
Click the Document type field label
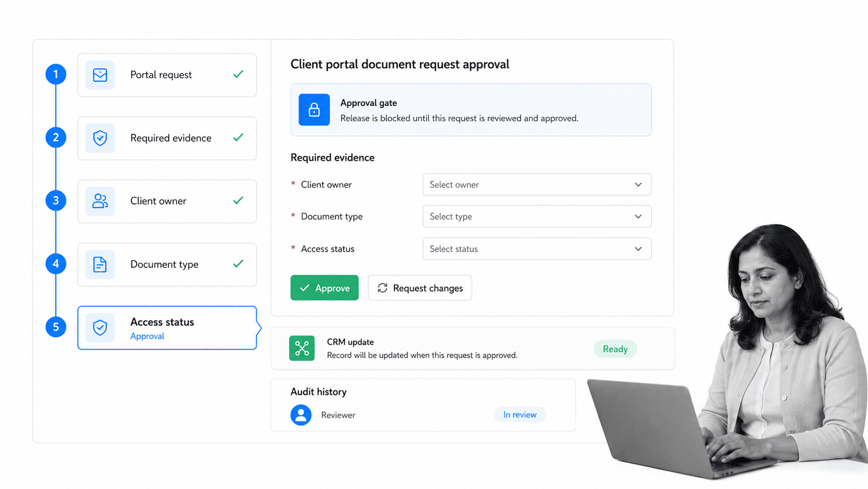click(332, 216)
